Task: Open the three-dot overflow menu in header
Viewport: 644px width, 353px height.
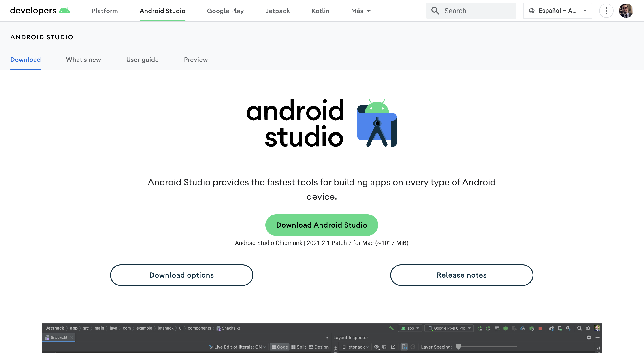Action: click(x=606, y=11)
